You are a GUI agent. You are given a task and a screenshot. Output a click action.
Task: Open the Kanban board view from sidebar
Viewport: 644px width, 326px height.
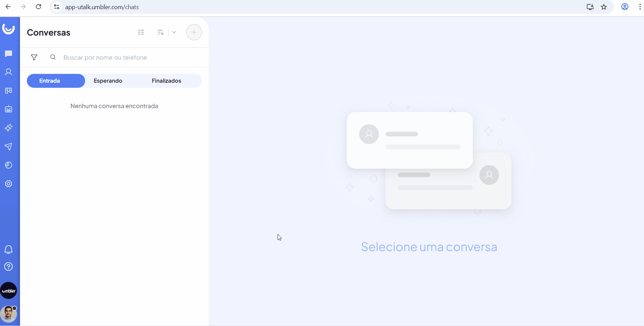click(x=8, y=90)
